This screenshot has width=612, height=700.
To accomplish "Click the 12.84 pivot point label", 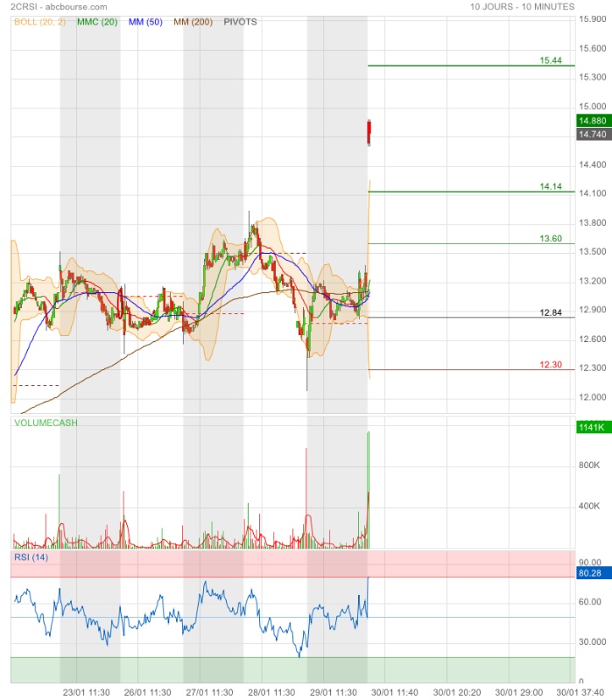I will (x=551, y=312).
